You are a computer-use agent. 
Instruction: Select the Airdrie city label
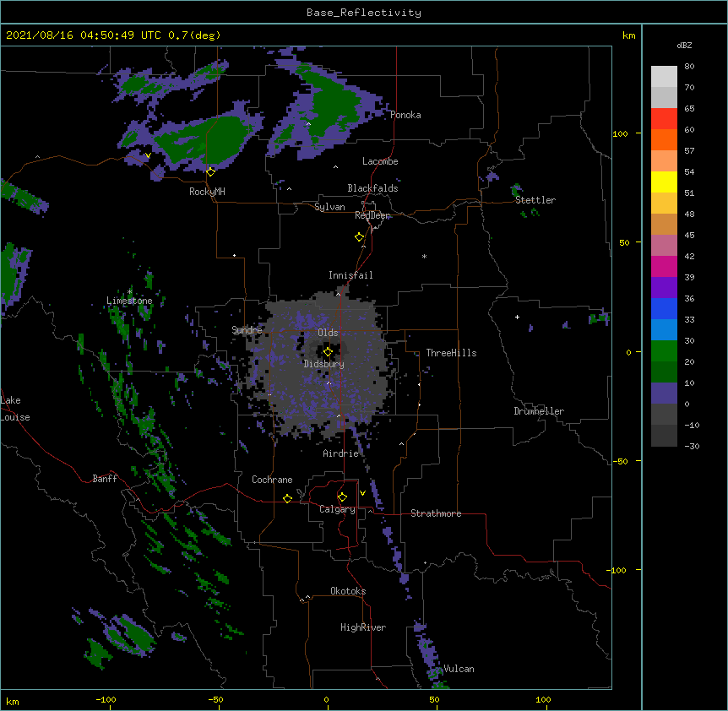pos(341,453)
